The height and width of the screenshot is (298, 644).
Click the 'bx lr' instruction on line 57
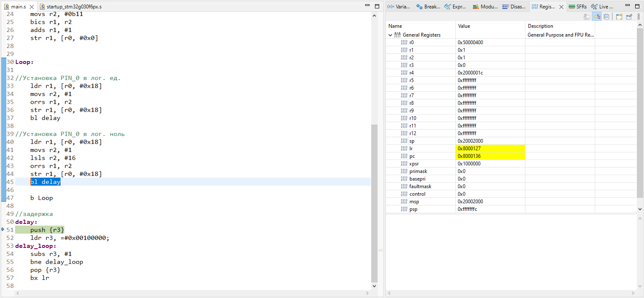40,278
